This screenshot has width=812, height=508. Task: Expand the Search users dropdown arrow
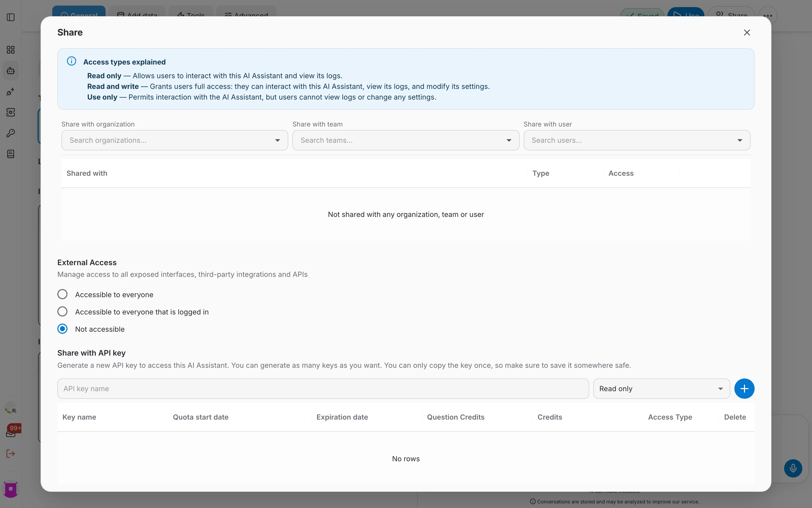[740, 140]
